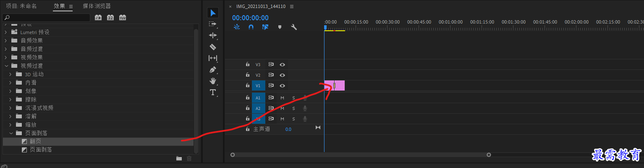644x168 pixels.
Task: Toggle sync lock on V3 track
Action: coord(271,64)
